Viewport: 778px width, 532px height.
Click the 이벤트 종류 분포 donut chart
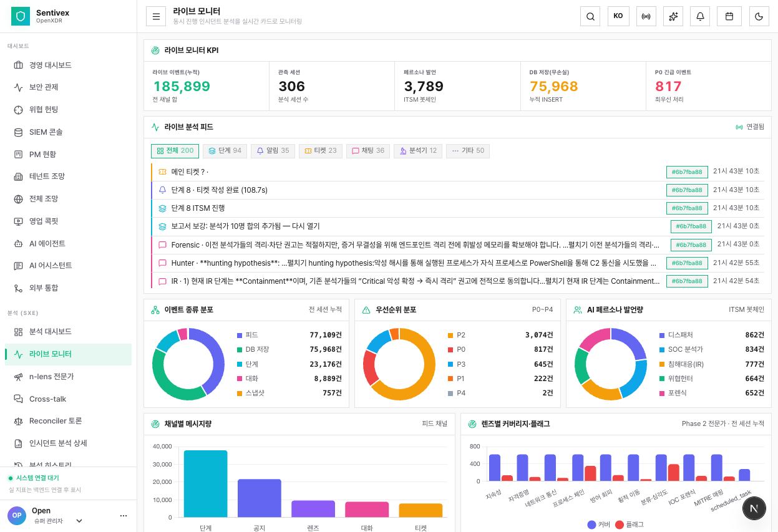[188, 364]
